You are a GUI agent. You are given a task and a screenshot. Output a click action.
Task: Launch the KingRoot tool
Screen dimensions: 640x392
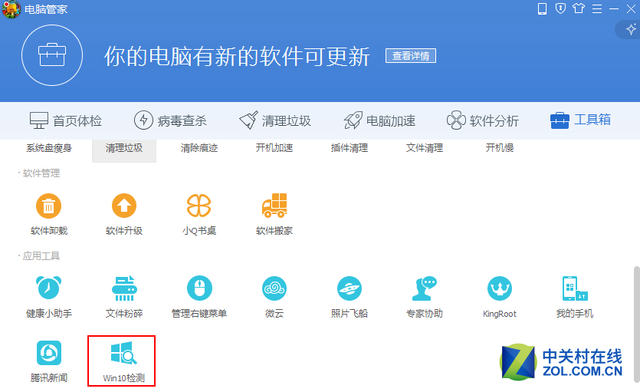pyautogui.click(x=500, y=297)
